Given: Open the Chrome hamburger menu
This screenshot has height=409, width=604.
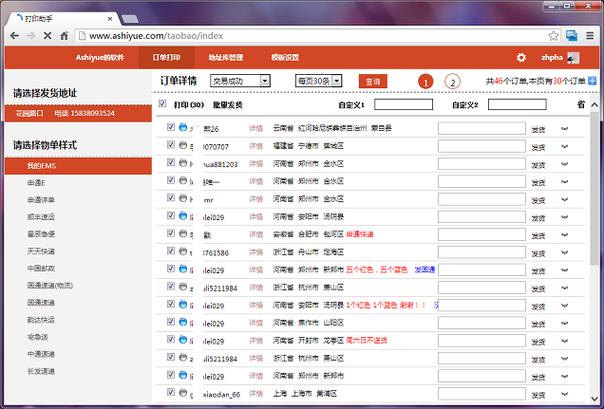Looking at the screenshot, I should click(x=590, y=36).
